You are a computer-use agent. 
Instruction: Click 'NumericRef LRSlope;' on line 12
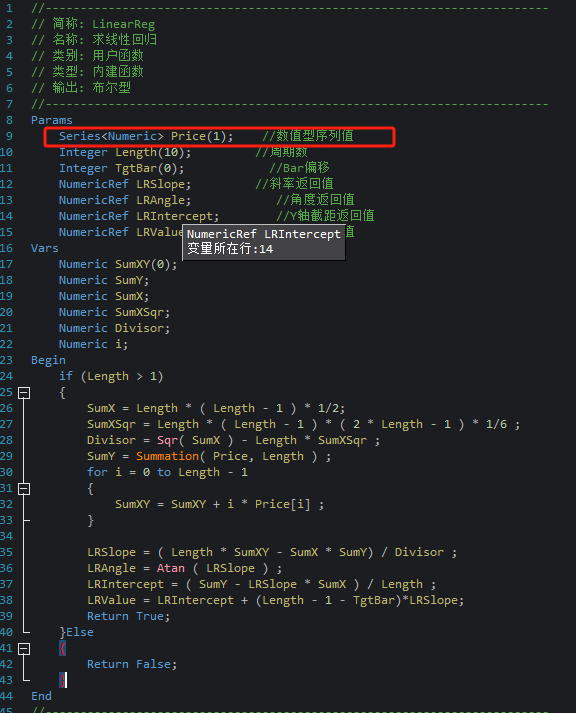click(x=125, y=184)
